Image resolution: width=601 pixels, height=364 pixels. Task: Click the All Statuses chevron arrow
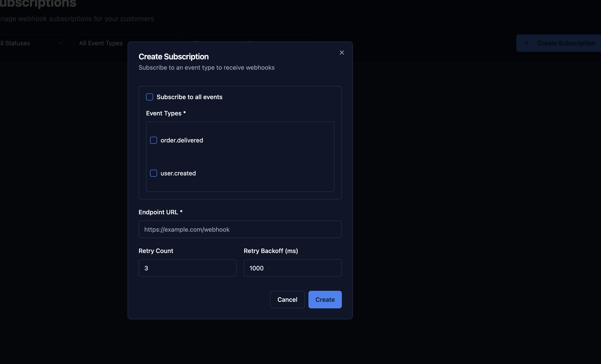[x=61, y=43]
